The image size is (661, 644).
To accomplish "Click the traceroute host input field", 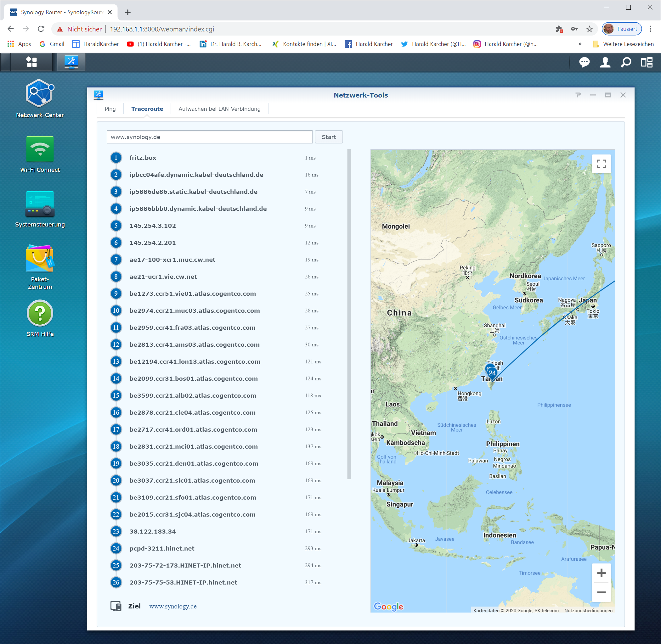I will tap(209, 137).
